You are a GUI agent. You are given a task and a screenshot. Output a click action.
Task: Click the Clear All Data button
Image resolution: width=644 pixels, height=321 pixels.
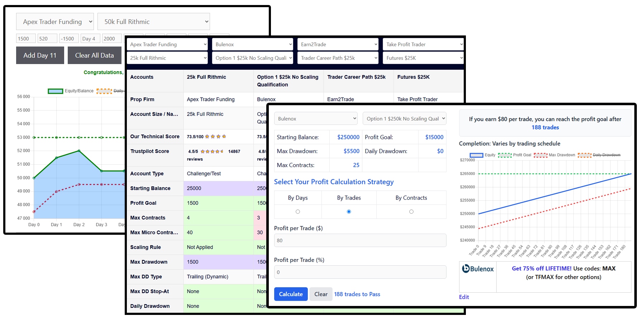coord(95,55)
